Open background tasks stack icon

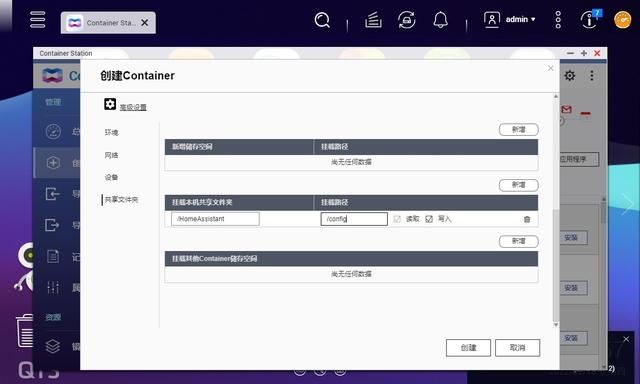click(373, 20)
